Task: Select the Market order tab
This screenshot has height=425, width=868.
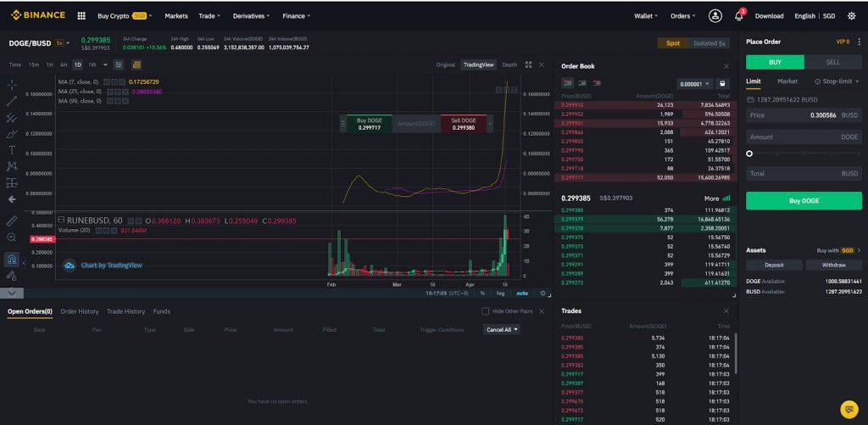Action: point(787,81)
